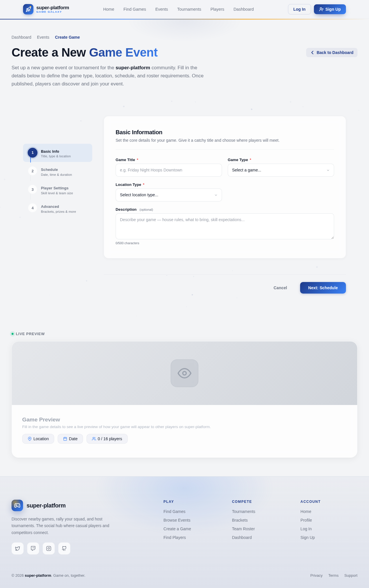Open Create a Game footer link

click(177, 529)
